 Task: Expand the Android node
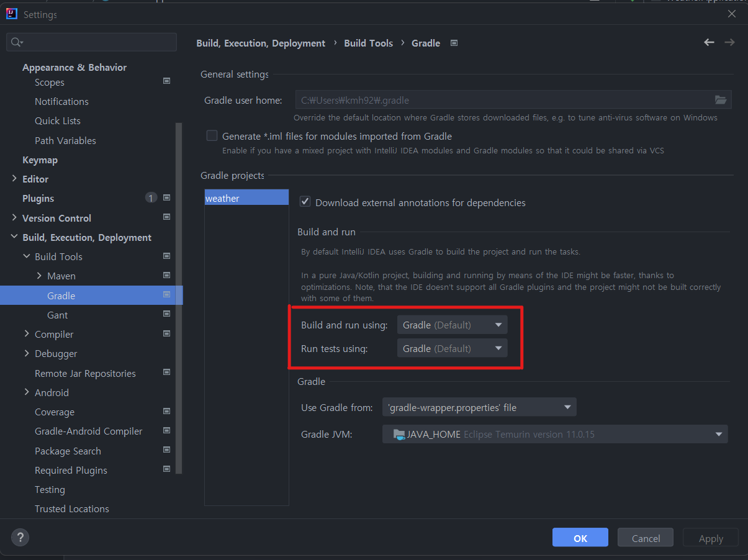click(x=27, y=392)
